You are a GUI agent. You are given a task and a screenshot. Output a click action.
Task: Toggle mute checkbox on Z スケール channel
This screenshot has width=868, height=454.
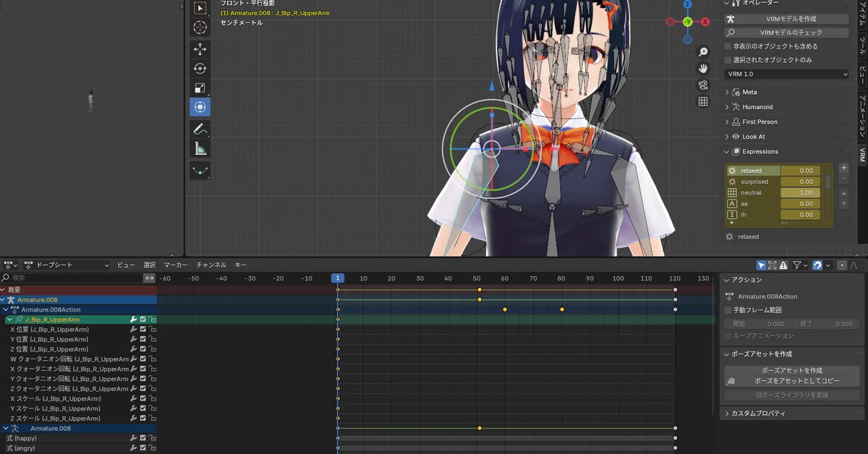143,418
